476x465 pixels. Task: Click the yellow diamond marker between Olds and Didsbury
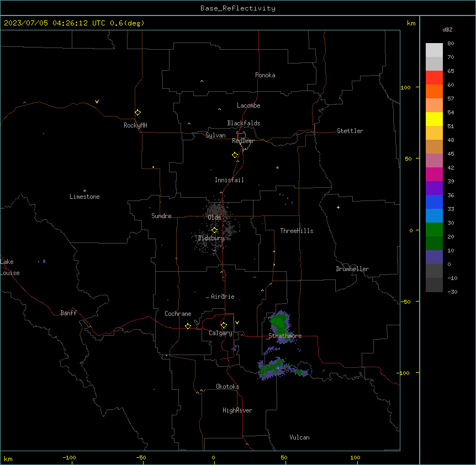[214, 230]
